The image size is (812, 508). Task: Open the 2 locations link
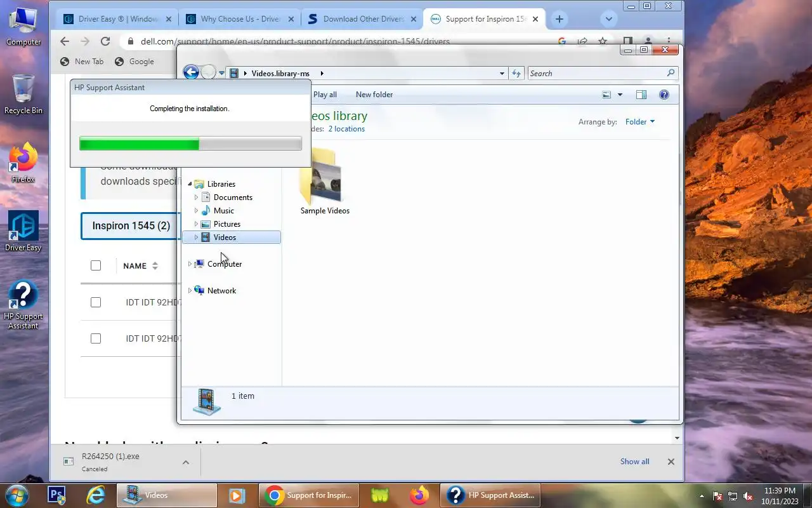[346, 129]
